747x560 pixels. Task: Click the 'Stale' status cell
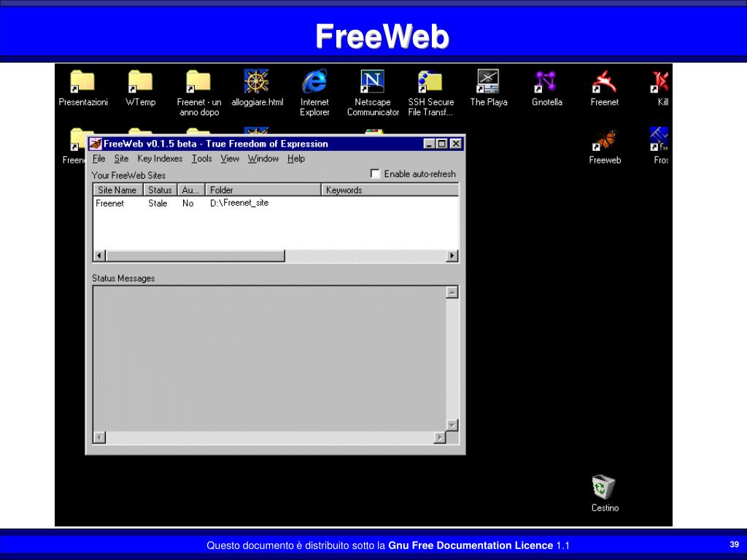158,203
